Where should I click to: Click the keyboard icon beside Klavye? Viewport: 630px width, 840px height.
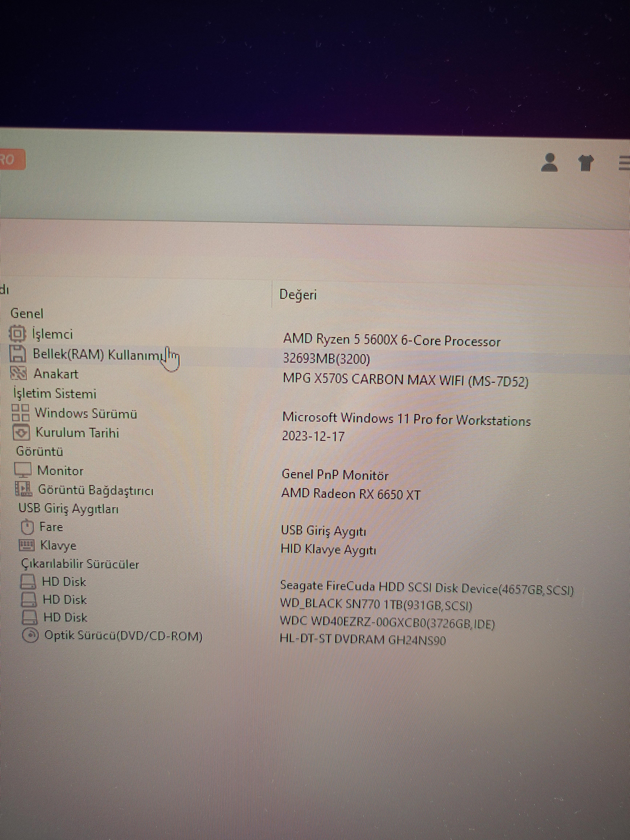pos(27,545)
